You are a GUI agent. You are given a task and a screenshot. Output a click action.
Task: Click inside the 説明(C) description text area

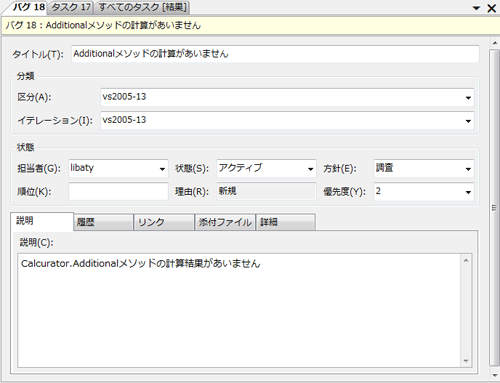click(x=239, y=311)
